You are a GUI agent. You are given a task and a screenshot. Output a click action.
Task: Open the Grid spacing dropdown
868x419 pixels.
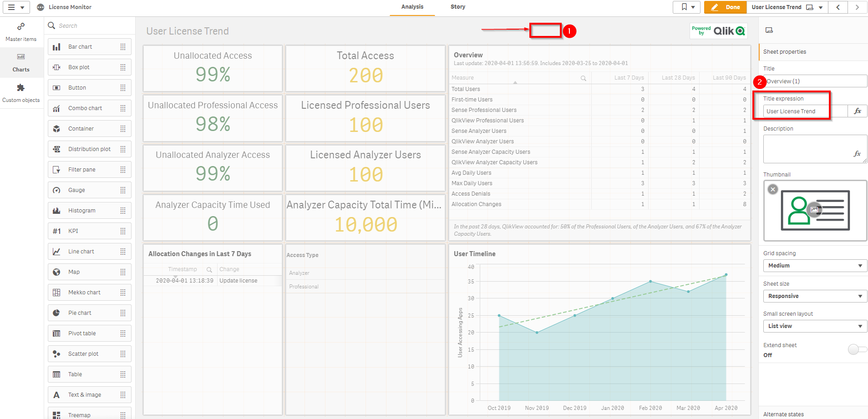click(x=814, y=265)
